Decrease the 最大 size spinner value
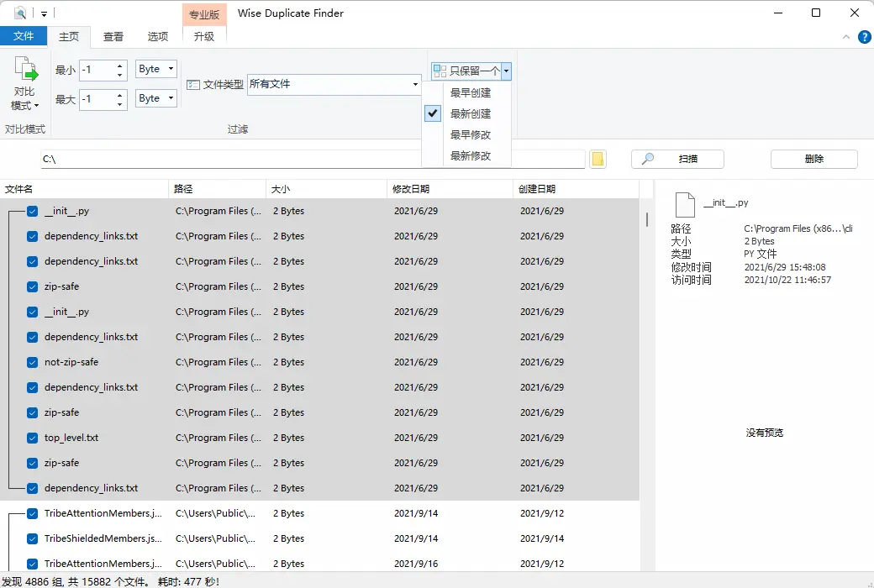 [120, 104]
